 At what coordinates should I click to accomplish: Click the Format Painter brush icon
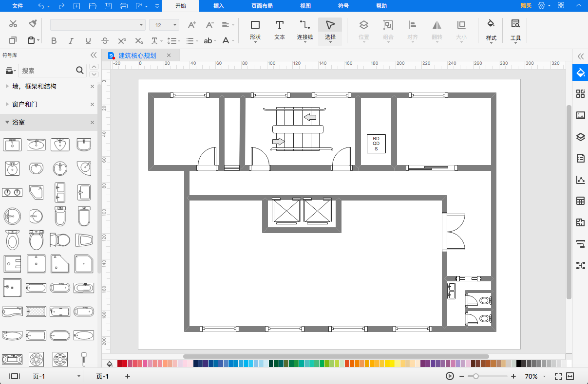pos(33,24)
